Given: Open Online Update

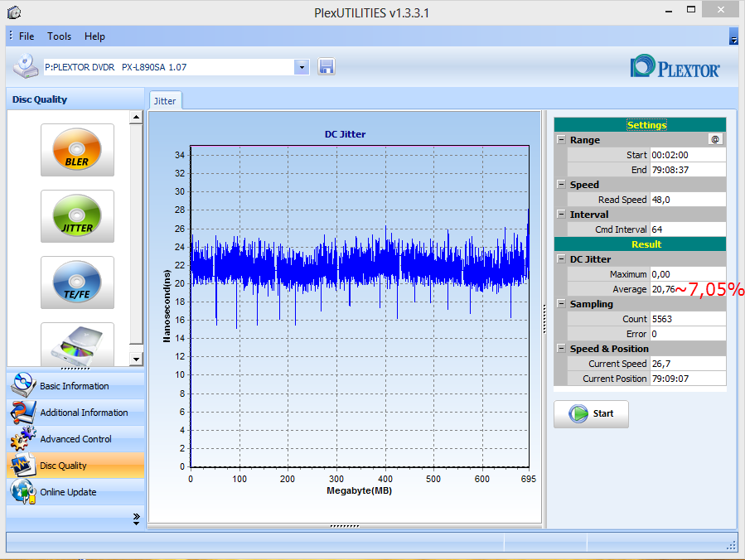Looking at the screenshot, I should pos(75,492).
